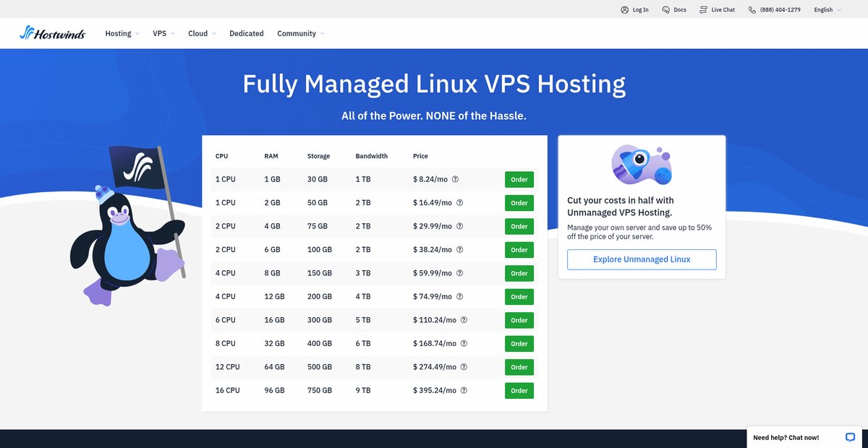The image size is (868, 448).
Task: Click the 9 TB bandwidth cell
Action: (x=363, y=390)
